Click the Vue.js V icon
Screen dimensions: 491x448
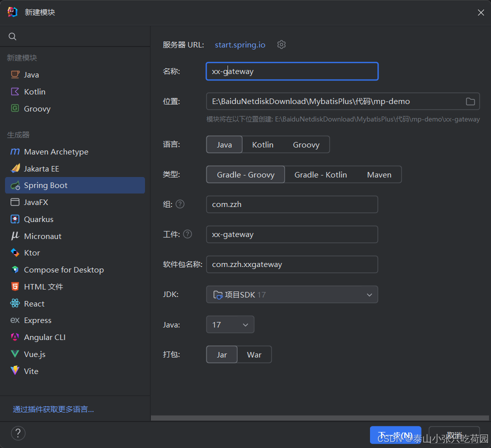[15, 354]
